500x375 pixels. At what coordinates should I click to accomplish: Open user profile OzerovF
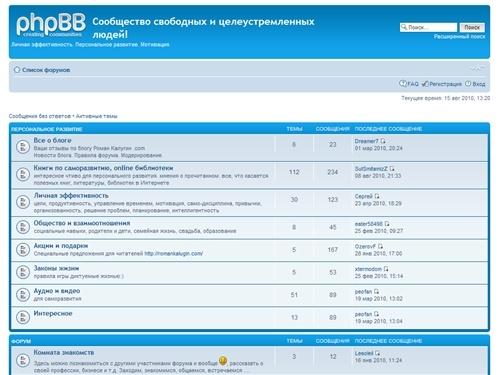(x=365, y=246)
